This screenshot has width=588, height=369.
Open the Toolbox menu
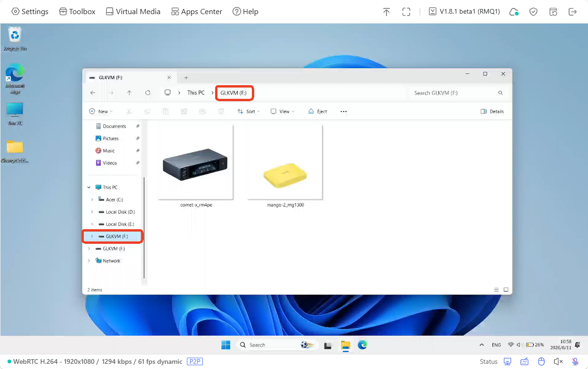(77, 12)
